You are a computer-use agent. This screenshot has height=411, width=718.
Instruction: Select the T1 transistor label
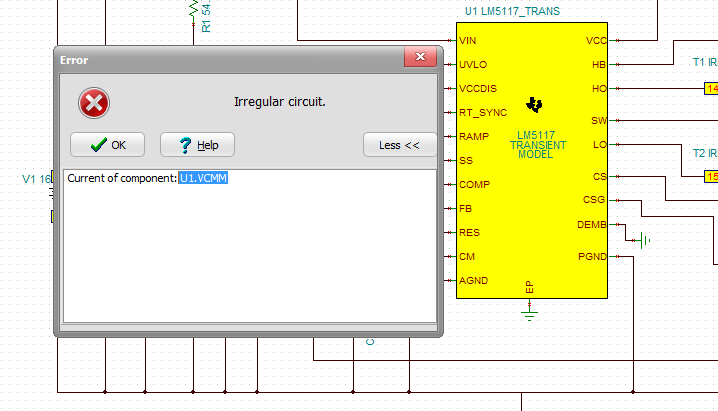pyautogui.click(x=705, y=62)
